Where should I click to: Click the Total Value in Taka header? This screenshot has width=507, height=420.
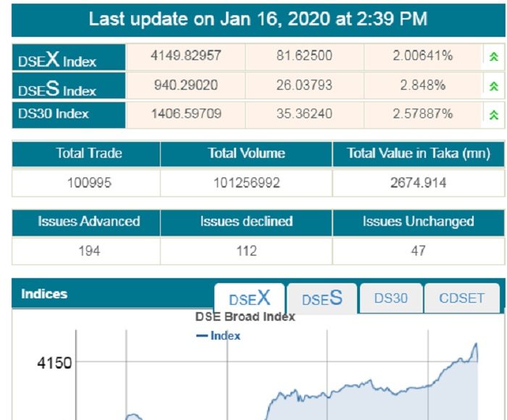(418, 154)
